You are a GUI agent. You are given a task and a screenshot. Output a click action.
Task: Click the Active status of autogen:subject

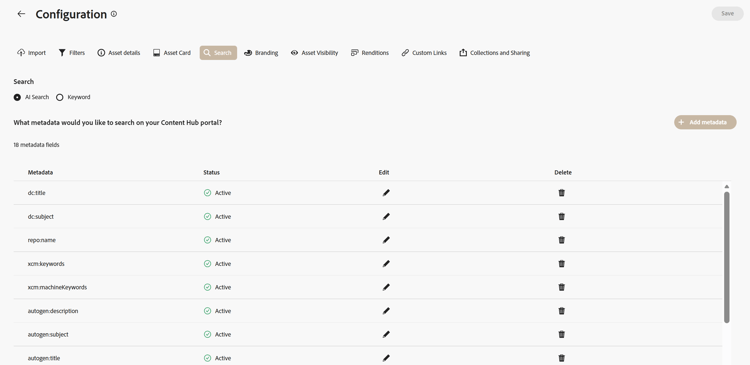click(x=217, y=334)
